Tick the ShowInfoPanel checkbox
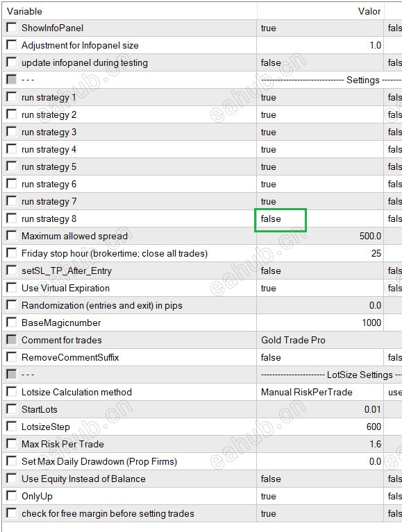The width and height of the screenshot is (402, 532). tap(12, 28)
